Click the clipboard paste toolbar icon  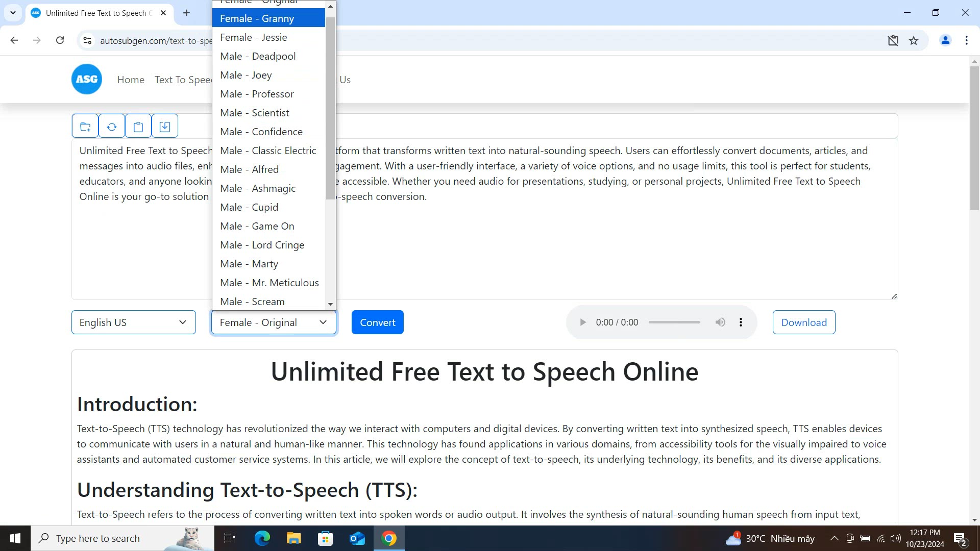[138, 126]
